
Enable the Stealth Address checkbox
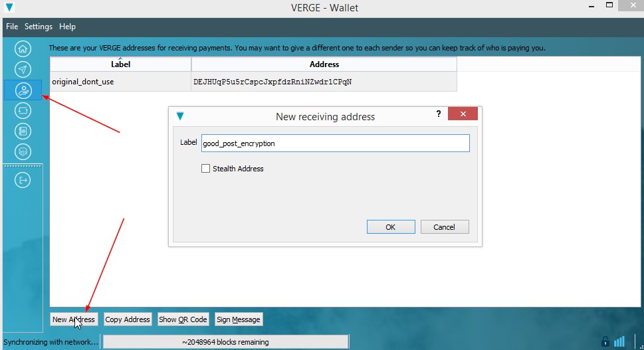click(x=206, y=169)
